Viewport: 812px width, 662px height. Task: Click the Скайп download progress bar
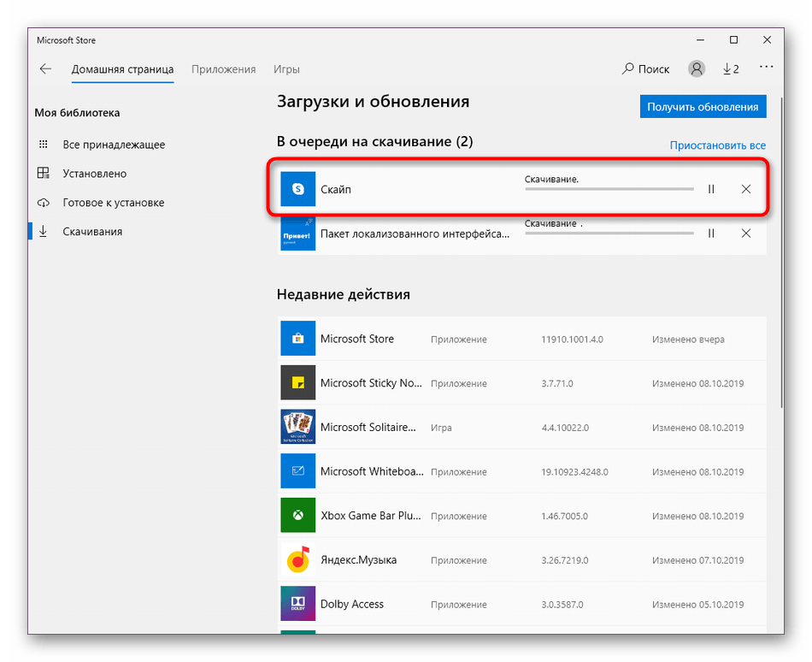point(609,189)
